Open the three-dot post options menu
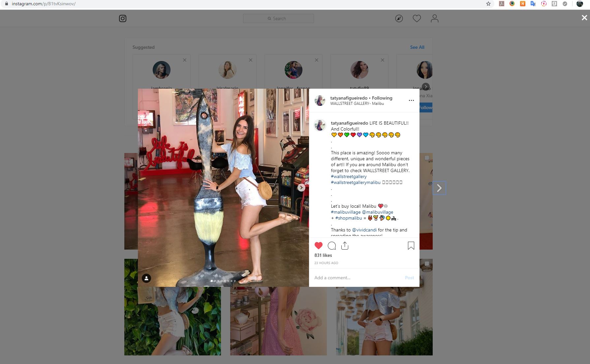 (x=411, y=101)
